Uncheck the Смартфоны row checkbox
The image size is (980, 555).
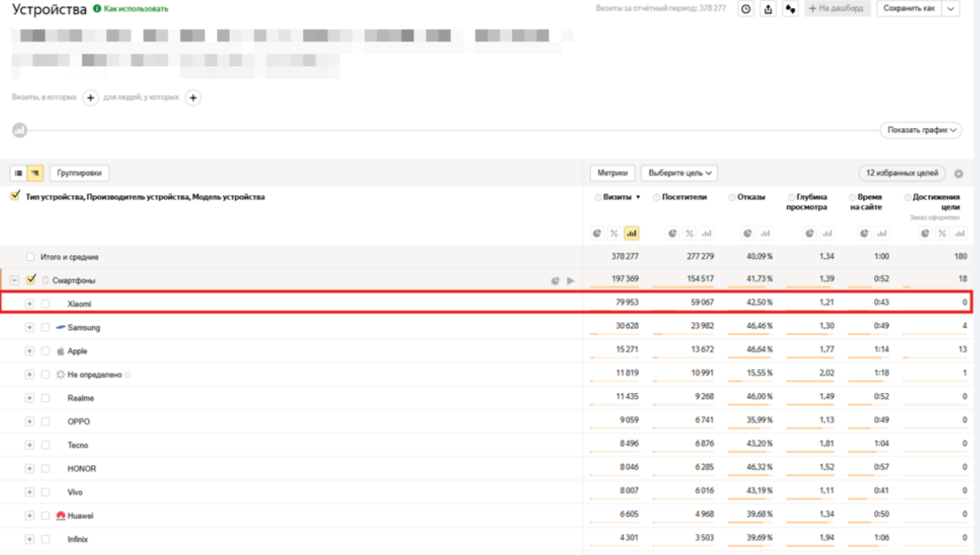[x=31, y=280]
